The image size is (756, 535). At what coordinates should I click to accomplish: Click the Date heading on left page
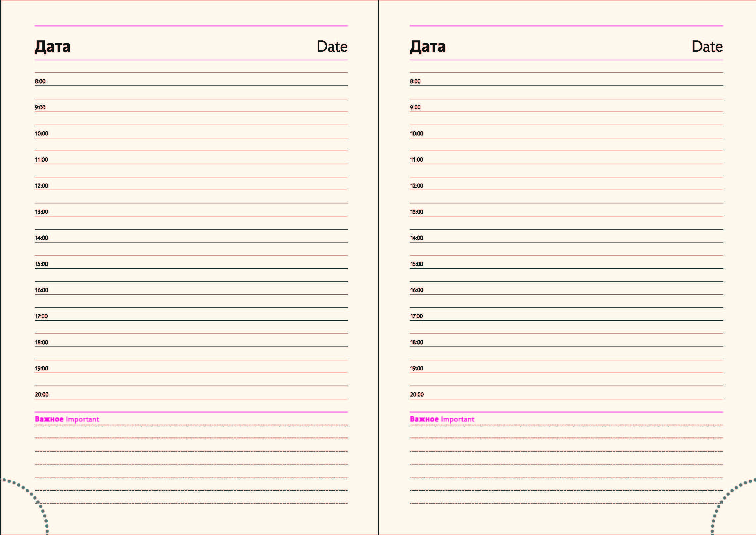(332, 47)
